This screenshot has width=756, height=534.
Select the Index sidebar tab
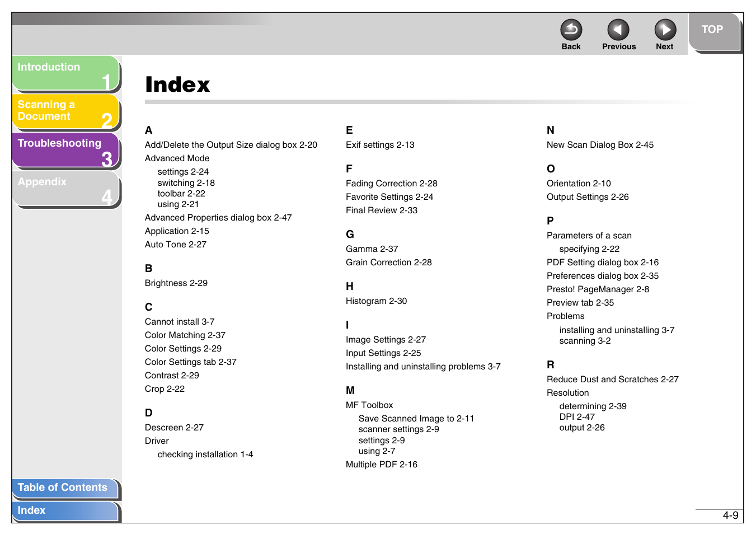65,511
